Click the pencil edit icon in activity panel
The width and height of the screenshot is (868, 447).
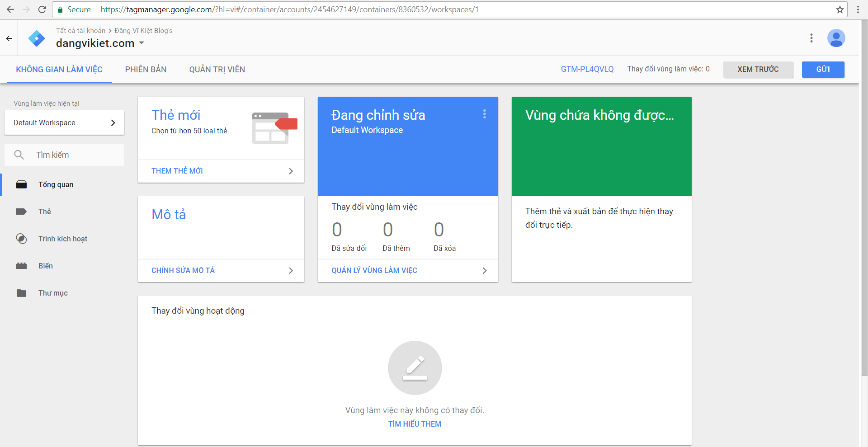(415, 368)
